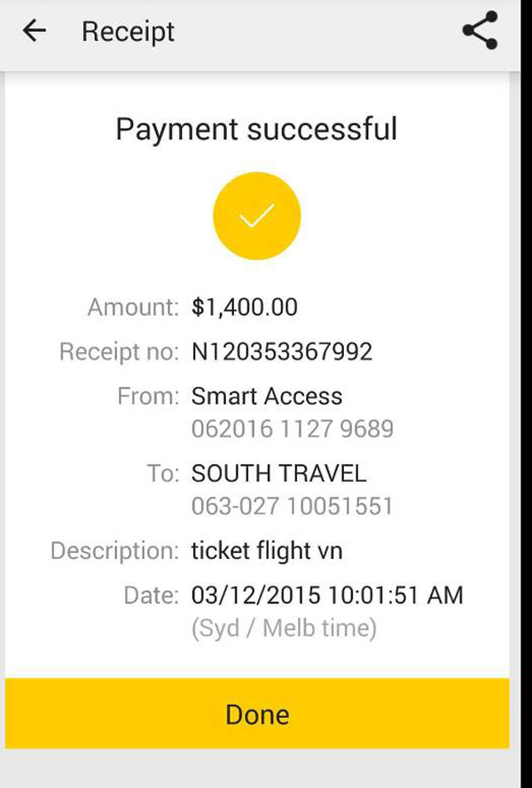The height and width of the screenshot is (788, 532).
Task: Select payee account 063-027 10051551
Action: tap(292, 506)
